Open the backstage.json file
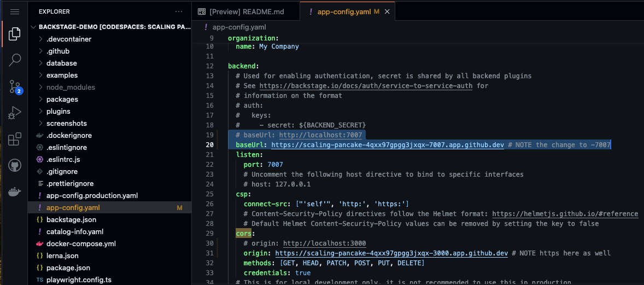644x285 pixels. tap(110, 219)
